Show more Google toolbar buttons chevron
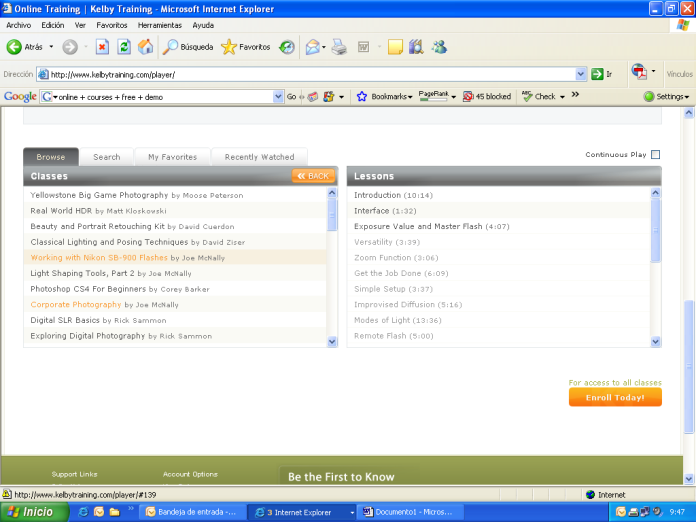The image size is (696, 522). pyautogui.click(x=575, y=94)
